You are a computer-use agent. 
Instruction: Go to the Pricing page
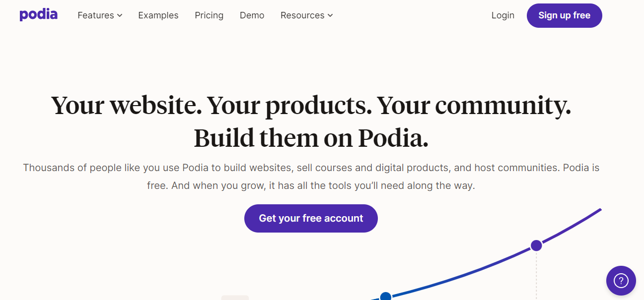point(209,15)
